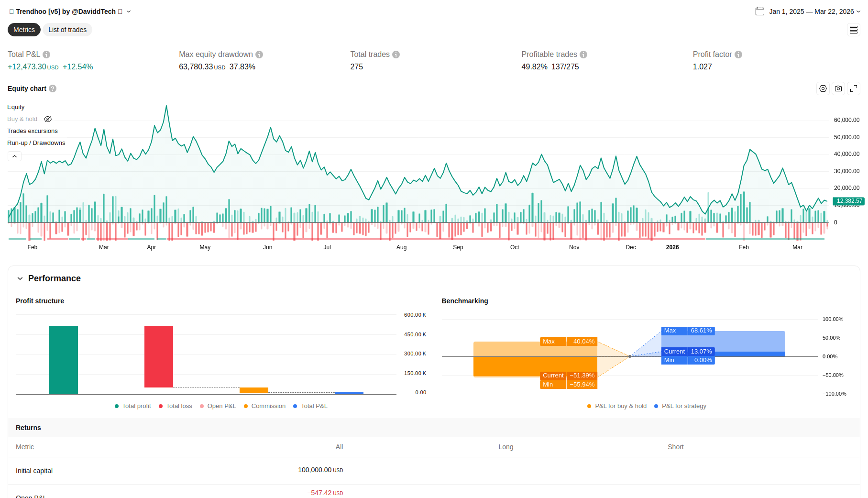Toggle Trades excursions series in chart
The image size is (868, 498).
(33, 131)
